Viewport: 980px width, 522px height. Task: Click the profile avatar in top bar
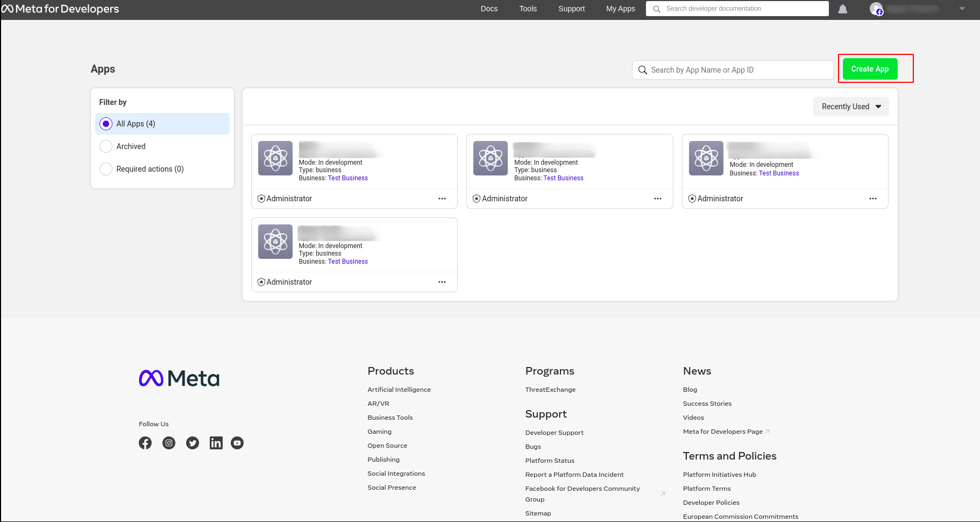coord(876,9)
